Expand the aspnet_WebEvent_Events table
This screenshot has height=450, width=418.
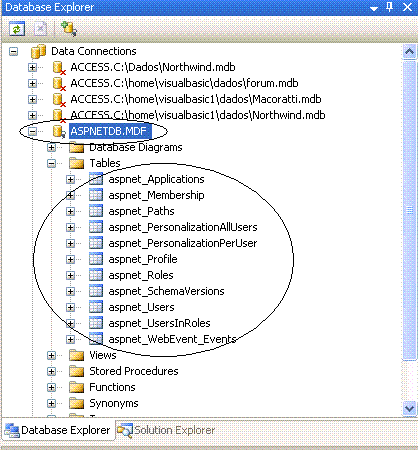(70, 340)
